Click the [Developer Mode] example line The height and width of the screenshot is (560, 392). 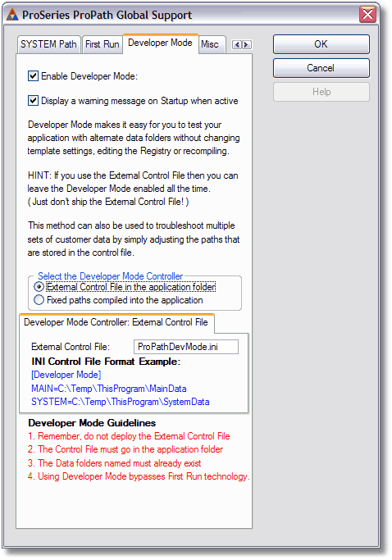coord(66,375)
